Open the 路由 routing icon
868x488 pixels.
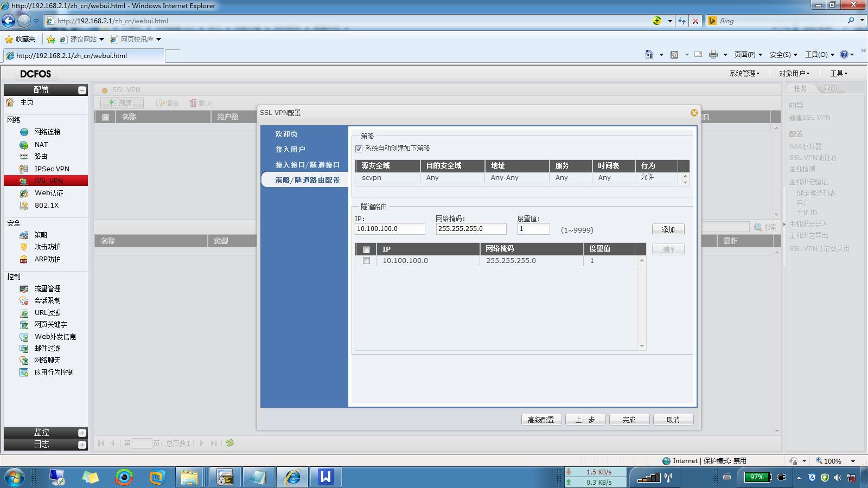pyautogui.click(x=24, y=156)
